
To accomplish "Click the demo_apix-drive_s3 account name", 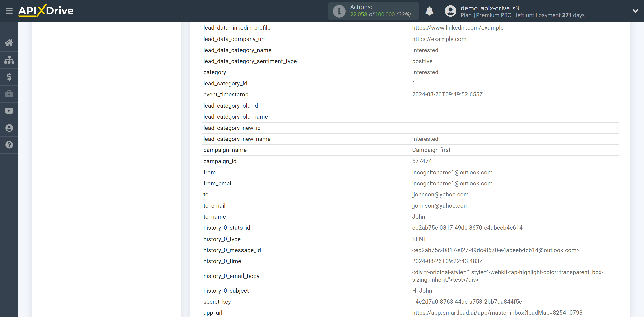I will pos(490,8).
